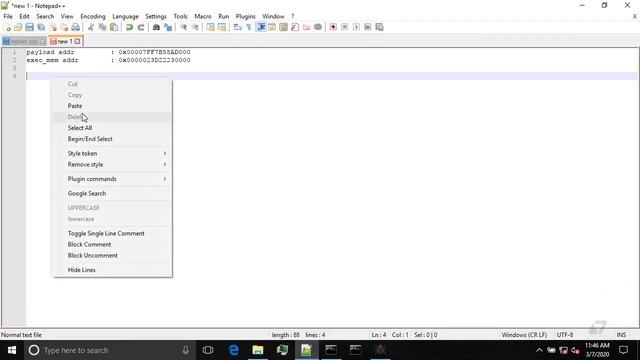Close the 'new 1' tab with its X

pyautogui.click(x=78, y=41)
